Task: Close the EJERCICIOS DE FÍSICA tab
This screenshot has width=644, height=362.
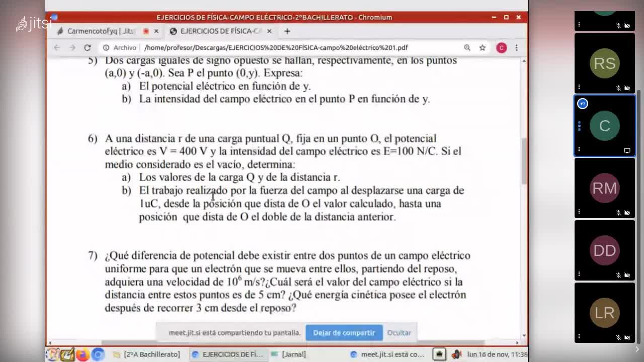Action: click(269, 31)
